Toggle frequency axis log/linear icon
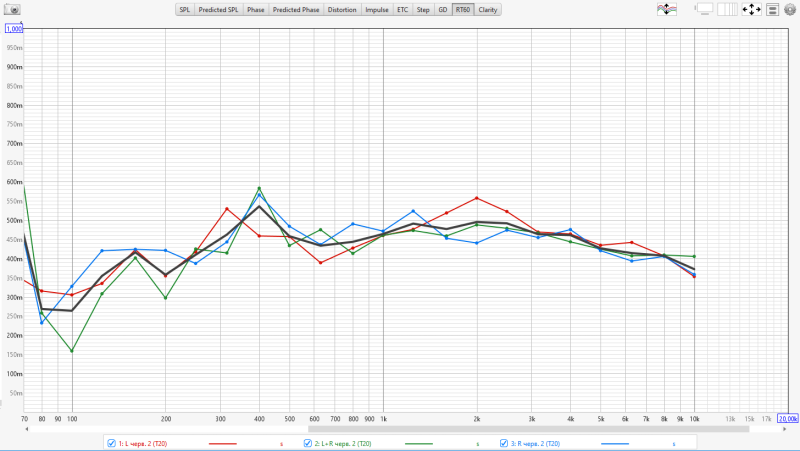The image size is (800, 451). pyautogui.click(x=727, y=9)
